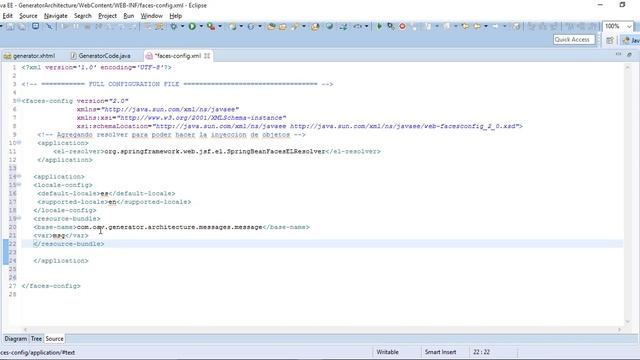
Task: Click the folder icon after two globe dropdowns
Action: point(271,27)
